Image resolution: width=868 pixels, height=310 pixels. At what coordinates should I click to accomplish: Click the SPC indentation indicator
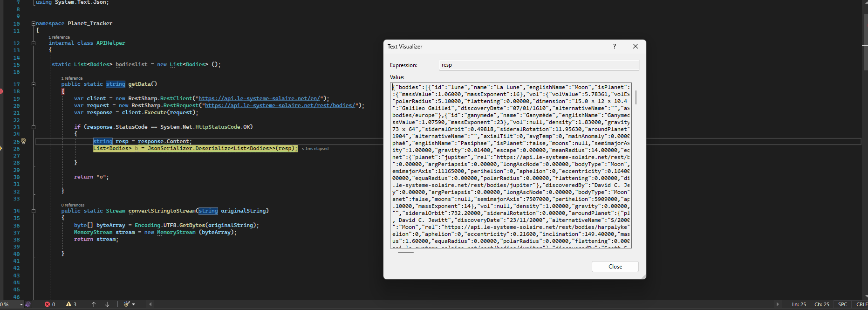pyautogui.click(x=842, y=304)
